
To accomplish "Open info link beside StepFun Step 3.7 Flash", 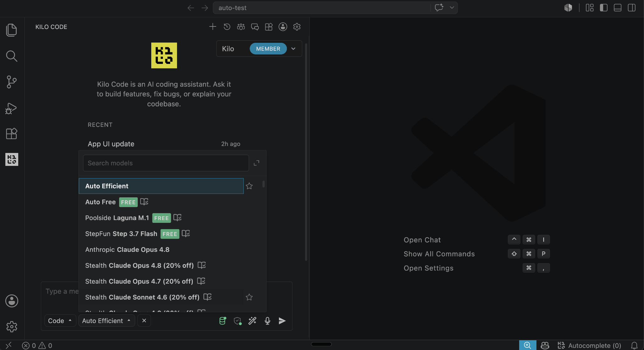I will (x=186, y=234).
